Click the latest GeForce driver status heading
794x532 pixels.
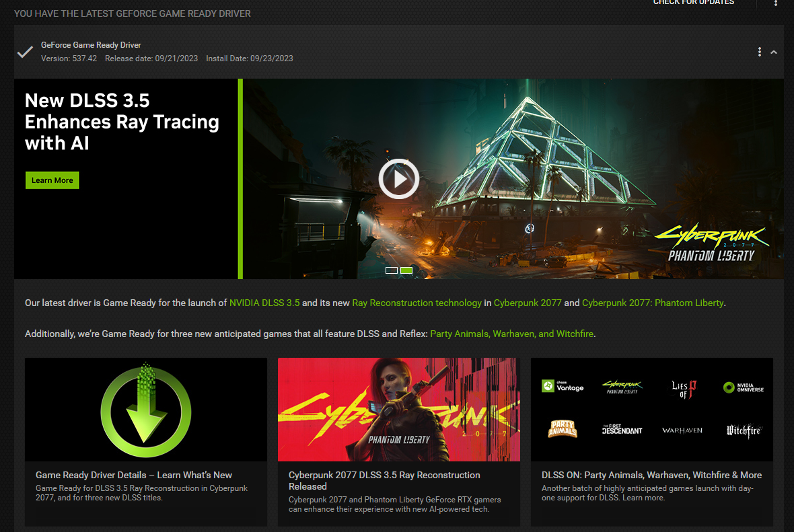pyautogui.click(x=132, y=13)
